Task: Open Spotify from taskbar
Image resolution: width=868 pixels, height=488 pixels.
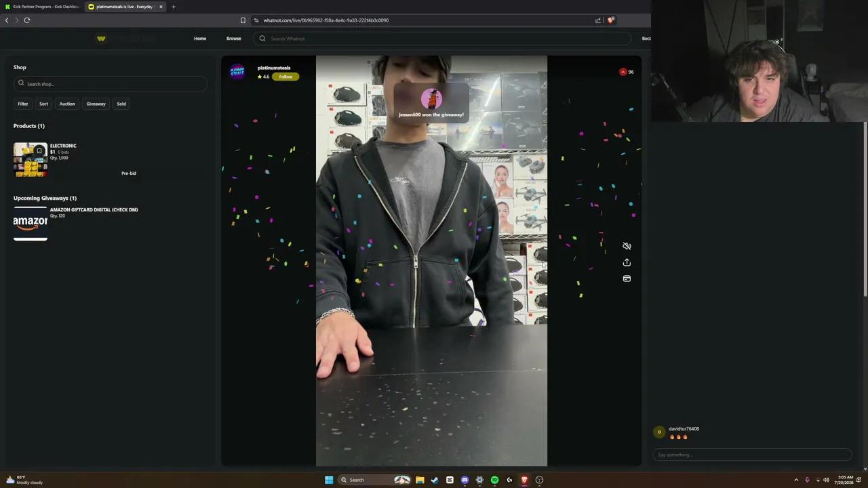Action: [494, 480]
